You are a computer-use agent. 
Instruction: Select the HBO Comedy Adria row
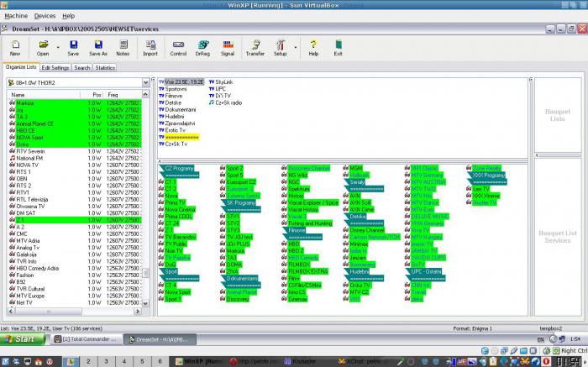pos(75,268)
